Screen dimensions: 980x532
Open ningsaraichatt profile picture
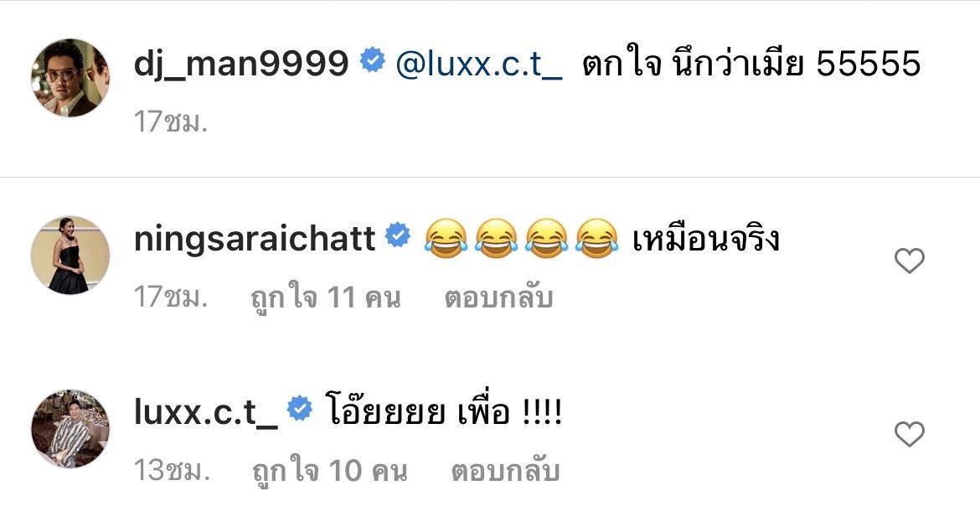[x=70, y=255]
